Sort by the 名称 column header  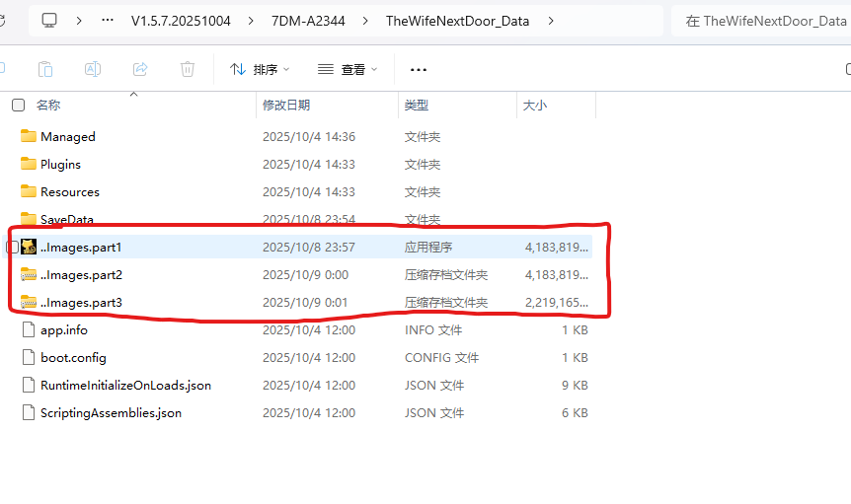coord(48,106)
